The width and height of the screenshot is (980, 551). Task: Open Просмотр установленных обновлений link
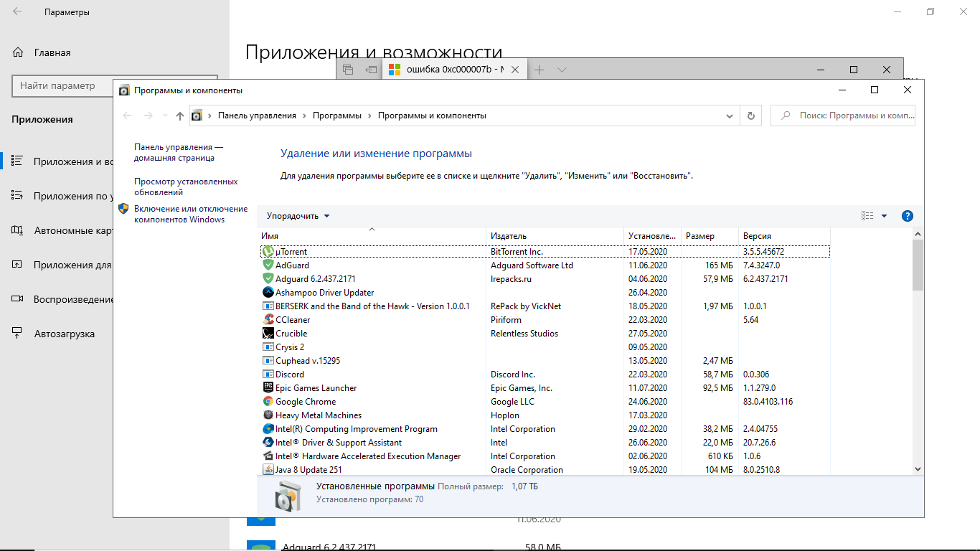point(186,187)
